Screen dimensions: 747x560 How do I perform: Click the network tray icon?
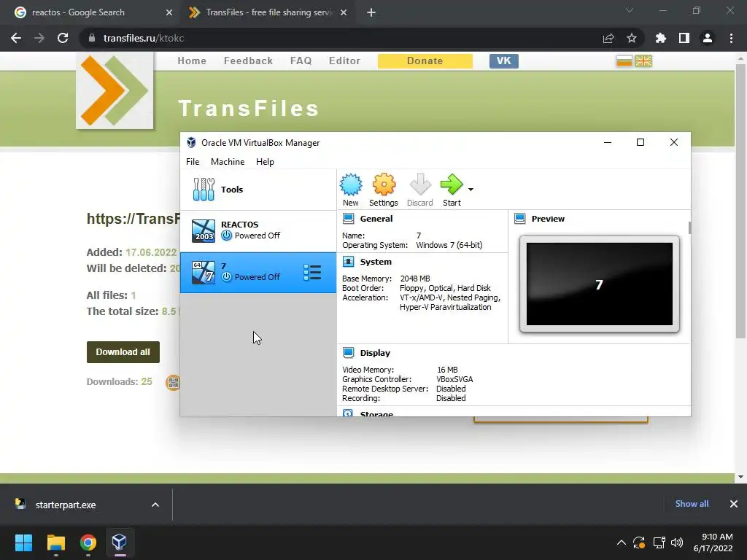[659, 542]
